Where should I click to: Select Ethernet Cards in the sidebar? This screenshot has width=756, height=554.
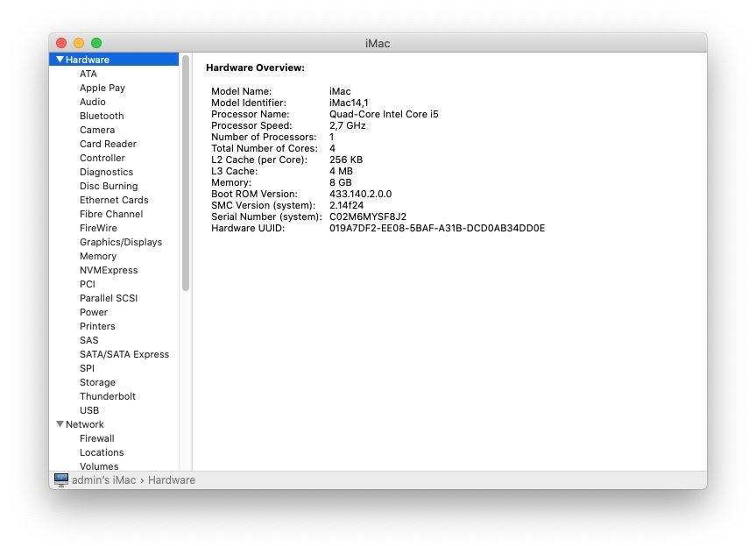[114, 200]
